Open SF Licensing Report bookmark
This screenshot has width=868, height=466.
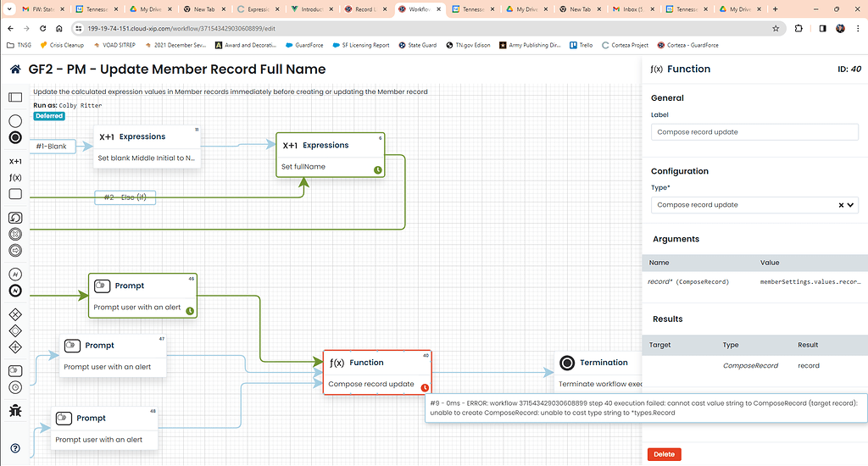[361, 46]
